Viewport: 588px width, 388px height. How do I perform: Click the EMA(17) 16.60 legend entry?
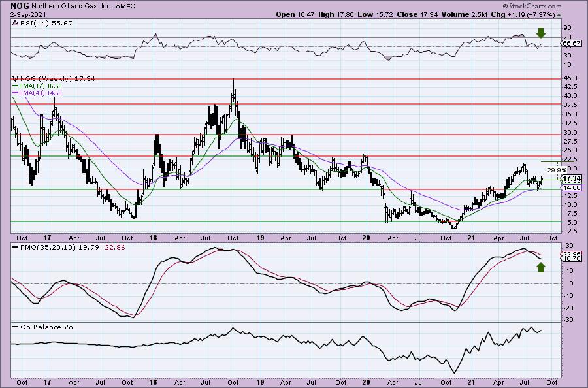pyautogui.click(x=40, y=86)
